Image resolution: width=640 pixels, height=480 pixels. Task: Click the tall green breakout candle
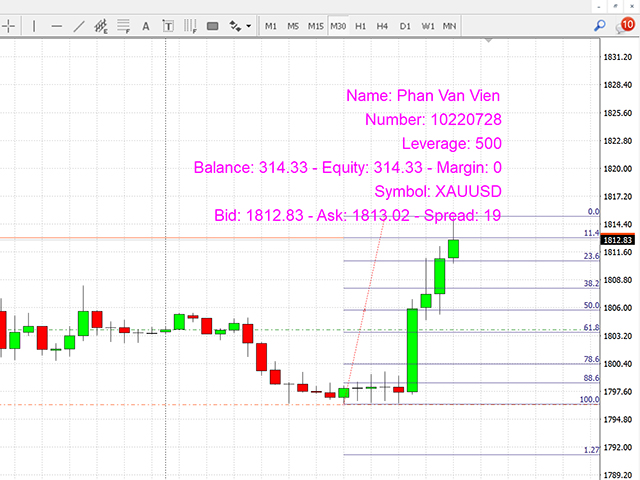(x=412, y=350)
